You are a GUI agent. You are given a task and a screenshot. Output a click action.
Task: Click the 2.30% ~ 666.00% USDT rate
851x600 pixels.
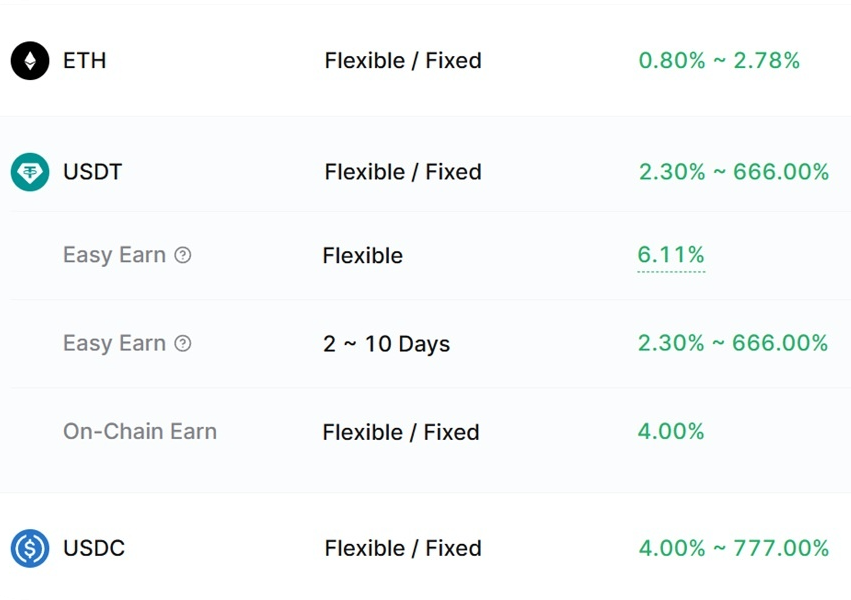coord(733,172)
